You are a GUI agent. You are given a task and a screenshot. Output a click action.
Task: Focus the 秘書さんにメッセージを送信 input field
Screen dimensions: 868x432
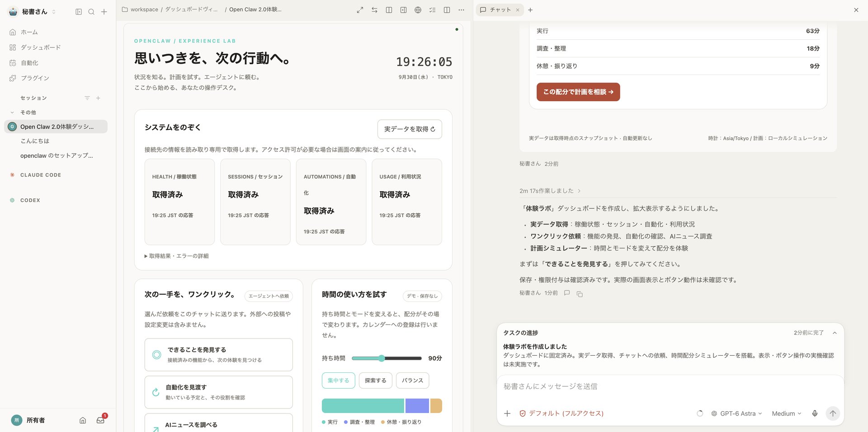[x=670, y=387]
